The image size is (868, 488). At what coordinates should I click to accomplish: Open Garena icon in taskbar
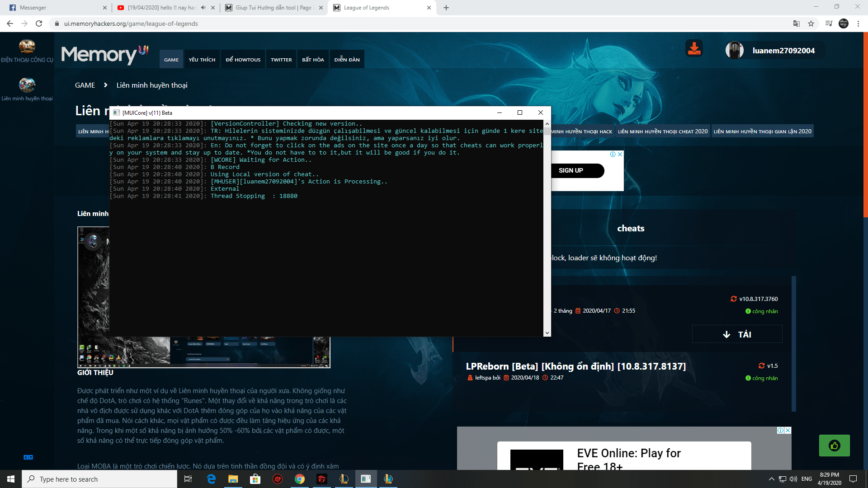point(321,479)
